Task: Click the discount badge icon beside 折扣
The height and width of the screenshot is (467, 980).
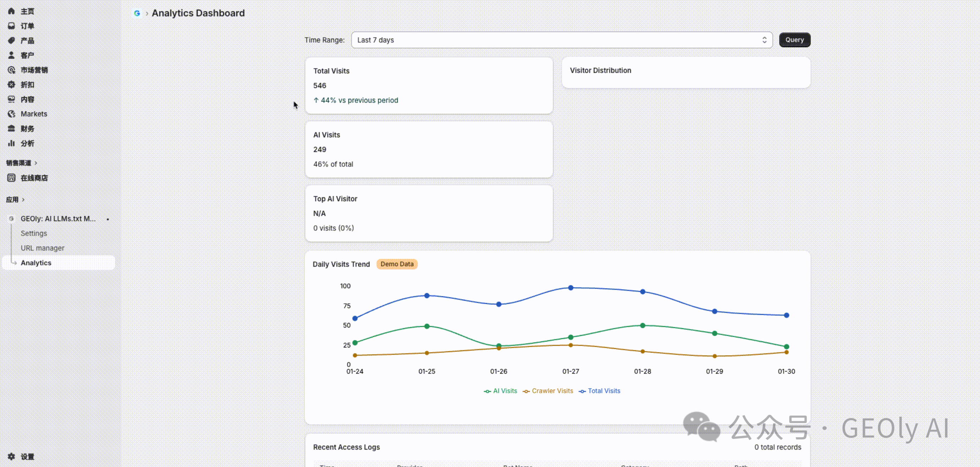Action: pyautogui.click(x=11, y=84)
